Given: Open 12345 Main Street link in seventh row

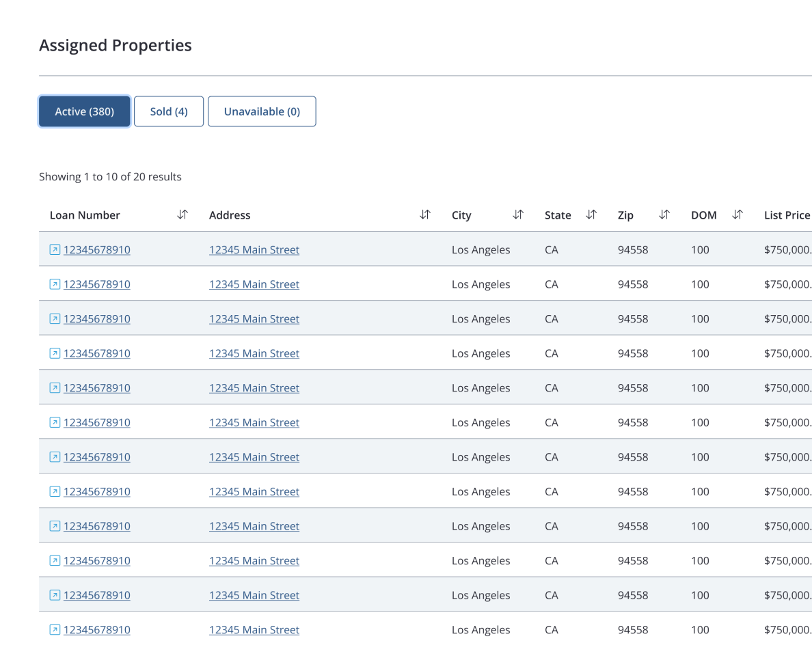Looking at the screenshot, I should [x=254, y=457].
